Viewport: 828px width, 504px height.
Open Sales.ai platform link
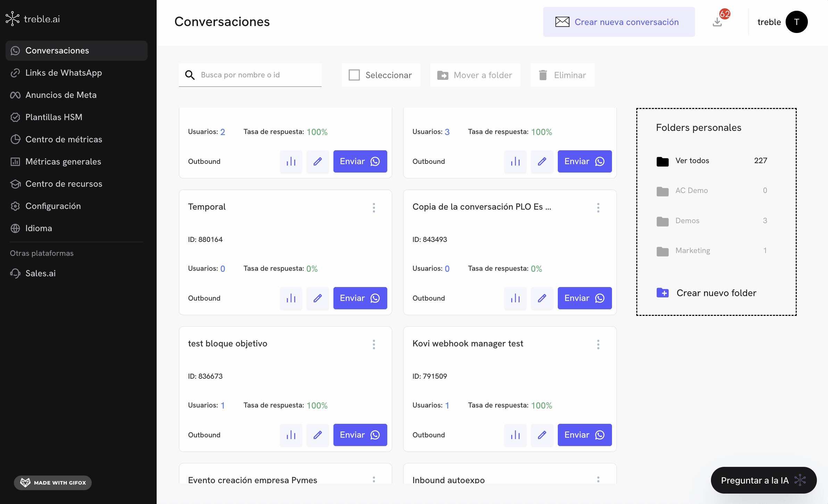pos(40,273)
